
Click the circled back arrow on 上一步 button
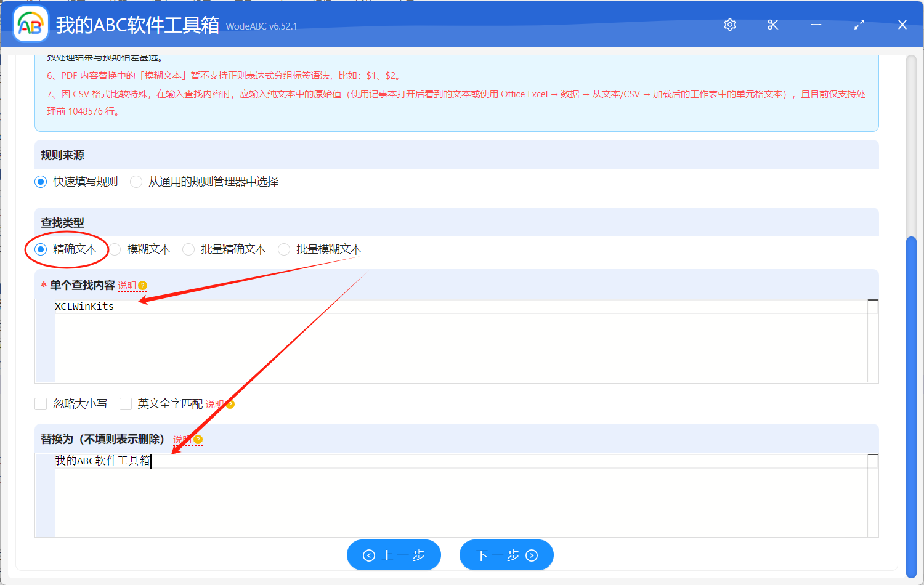370,555
